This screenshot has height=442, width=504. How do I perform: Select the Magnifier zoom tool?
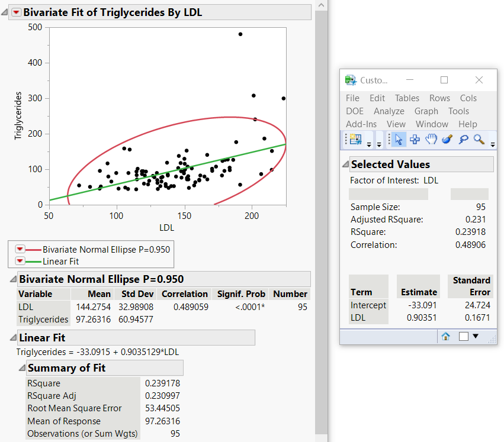[479, 139]
